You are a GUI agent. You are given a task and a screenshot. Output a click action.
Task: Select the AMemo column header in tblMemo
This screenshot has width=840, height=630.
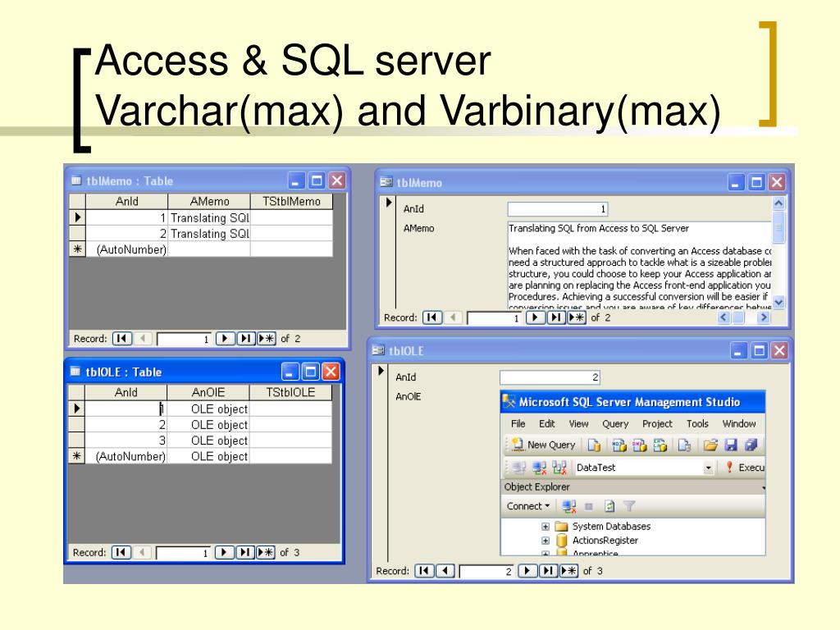pos(209,201)
